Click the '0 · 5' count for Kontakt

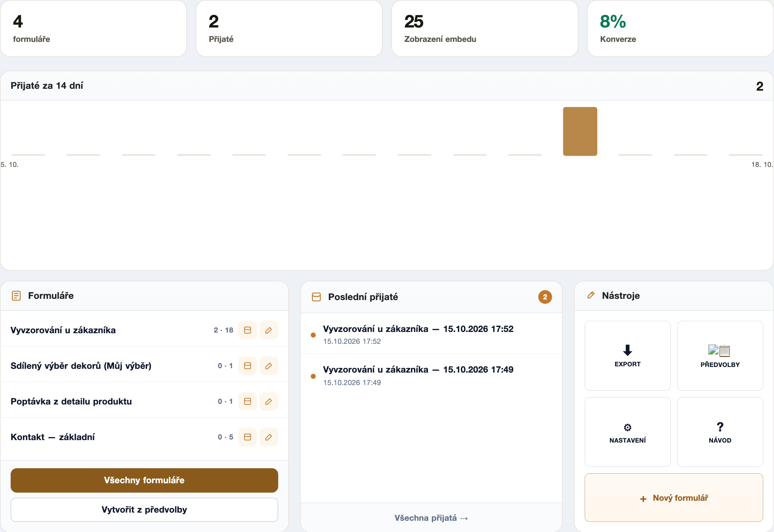coord(225,437)
